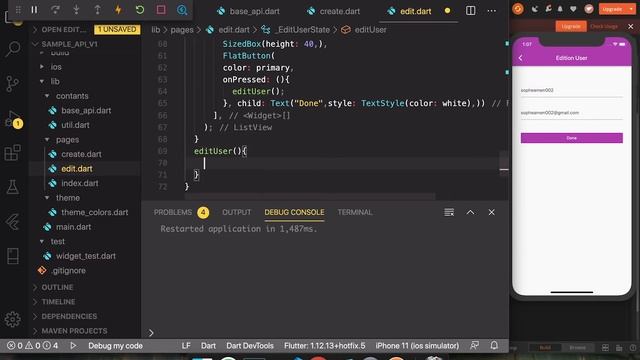Click the Step Over debug button

[55, 10]
